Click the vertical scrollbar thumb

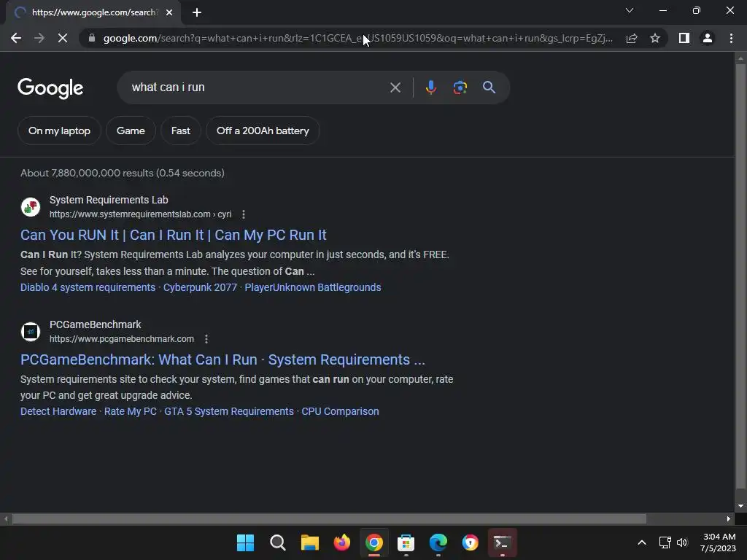pyautogui.click(x=740, y=276)
